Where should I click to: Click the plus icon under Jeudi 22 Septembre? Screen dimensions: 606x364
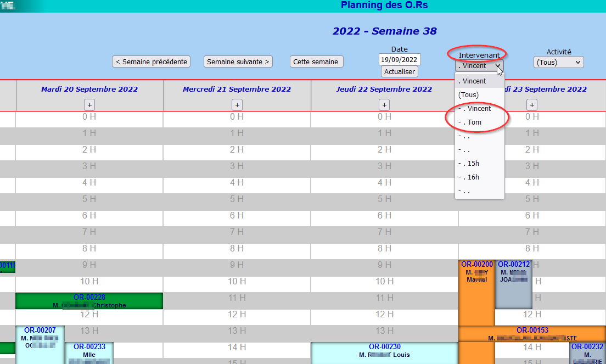point(384,105)
